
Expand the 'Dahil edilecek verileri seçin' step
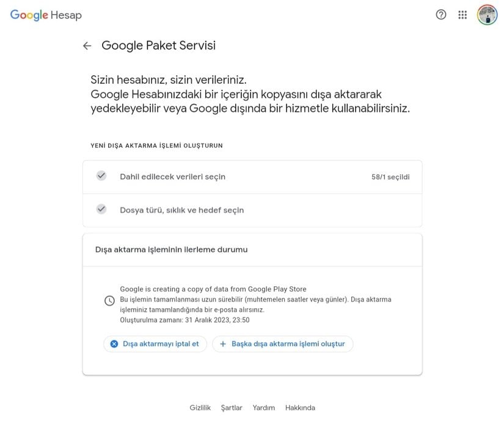pyautogui.click(x=172, y=177)
